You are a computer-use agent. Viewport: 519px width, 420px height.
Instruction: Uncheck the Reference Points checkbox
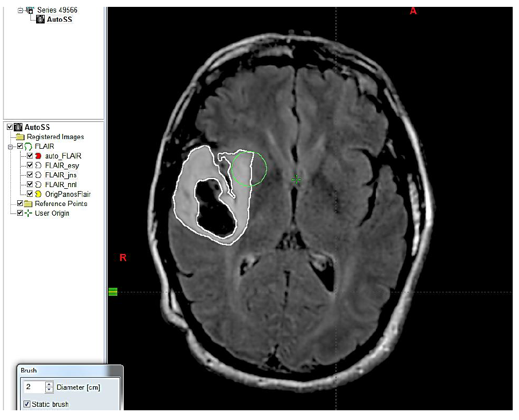pyautogui.click(x=20, y=204)
